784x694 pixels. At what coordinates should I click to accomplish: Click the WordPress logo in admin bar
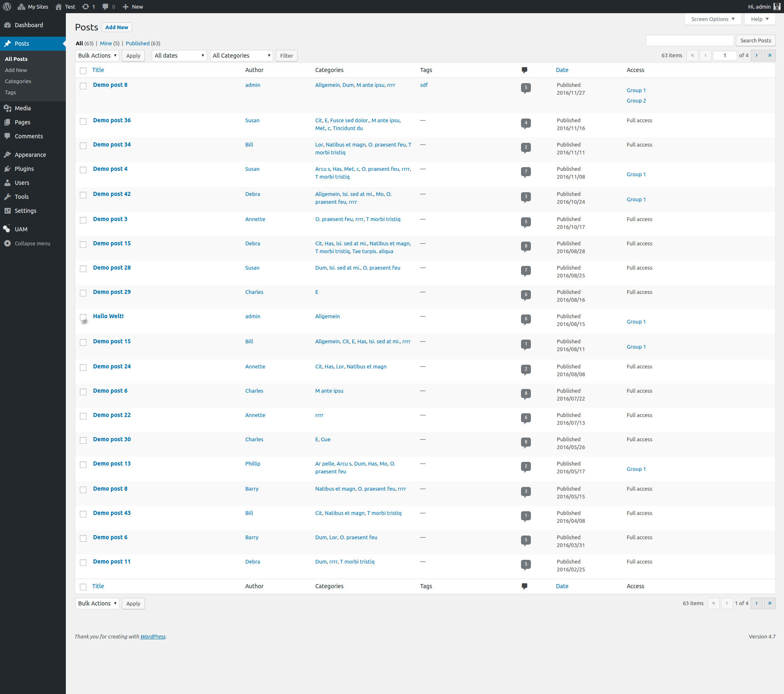point(7,7)
